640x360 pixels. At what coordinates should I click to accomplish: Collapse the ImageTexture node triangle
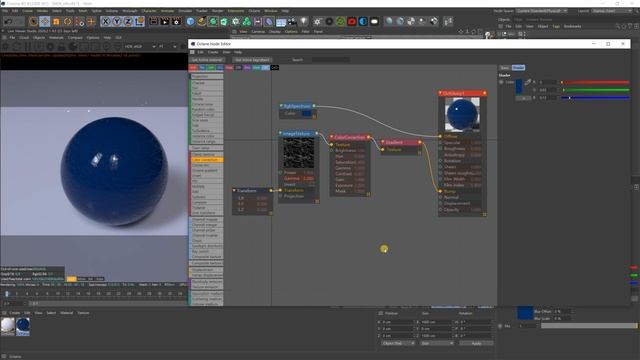[280, 133]
